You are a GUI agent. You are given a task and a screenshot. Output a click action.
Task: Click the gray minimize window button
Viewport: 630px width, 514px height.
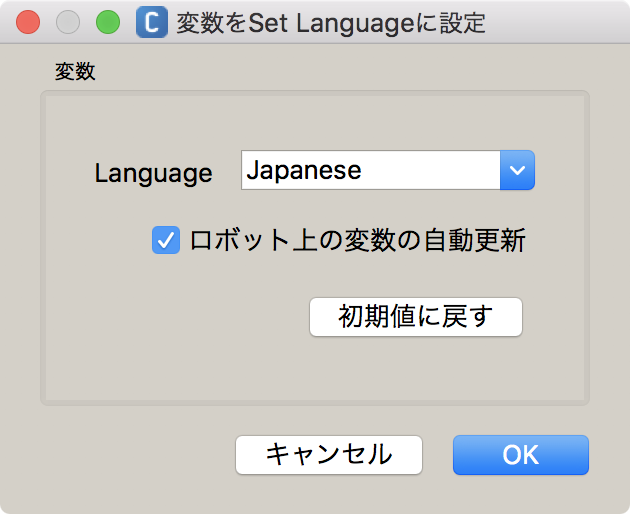[x=68, y=22]
